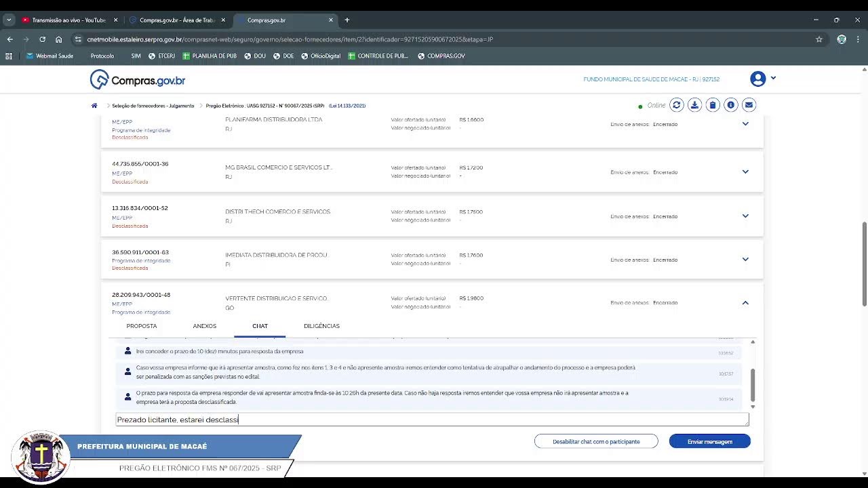
Task: Click the chat message input field
Action: pyautogui.click(x=432, y=420)
